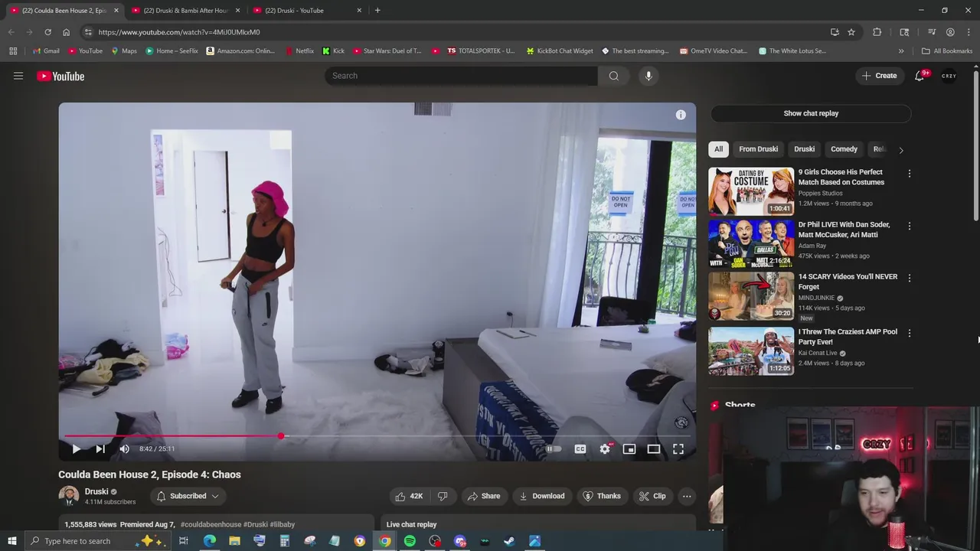Open the Chrome apps grid
This screenshot has width=980, height=551.
coord(13,51)
